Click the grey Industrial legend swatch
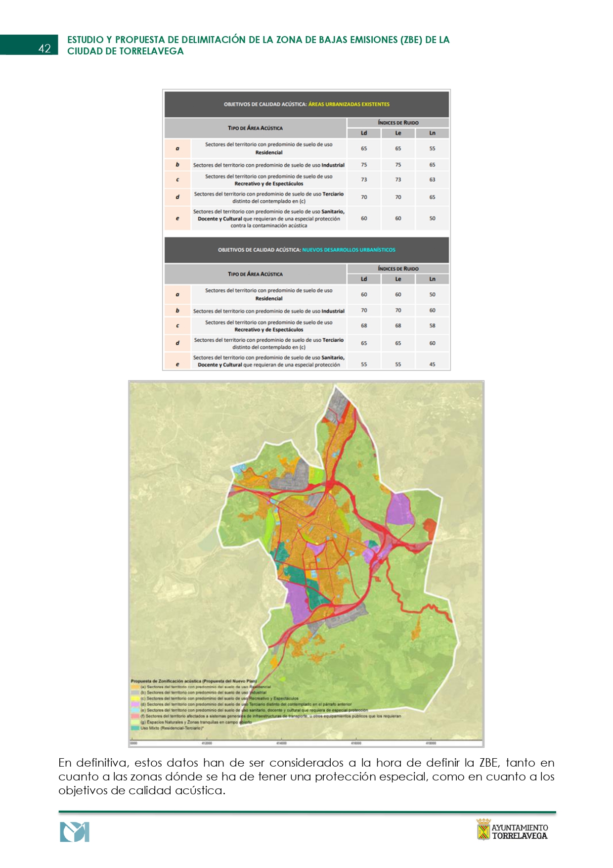 pos(135,693)
